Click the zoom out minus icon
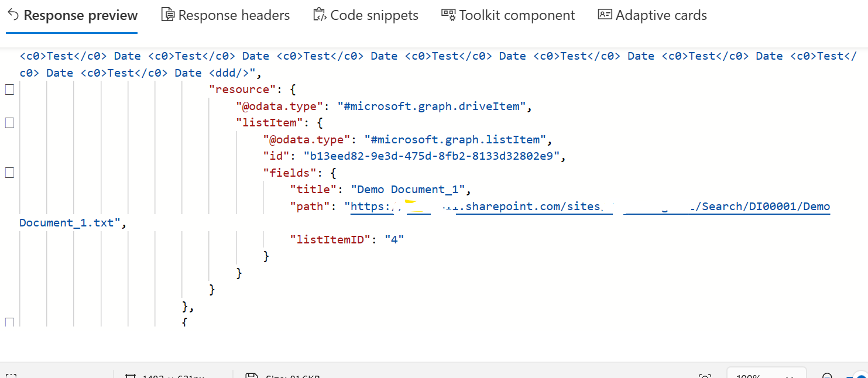Image resolution: width=868 pixels, height=378 pixels. click(827, 376)
